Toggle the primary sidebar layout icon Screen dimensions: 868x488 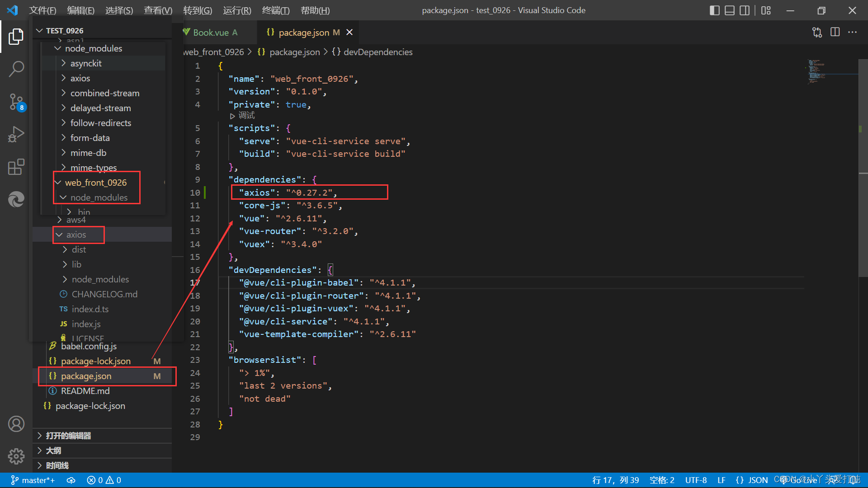[715, 10]
